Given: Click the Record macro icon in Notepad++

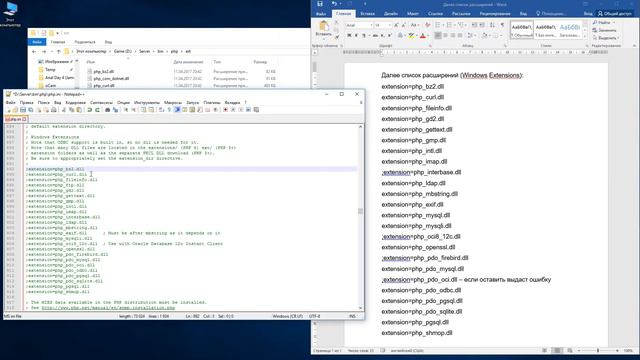Looking at the screenshot, I should [x=225, y=110].
